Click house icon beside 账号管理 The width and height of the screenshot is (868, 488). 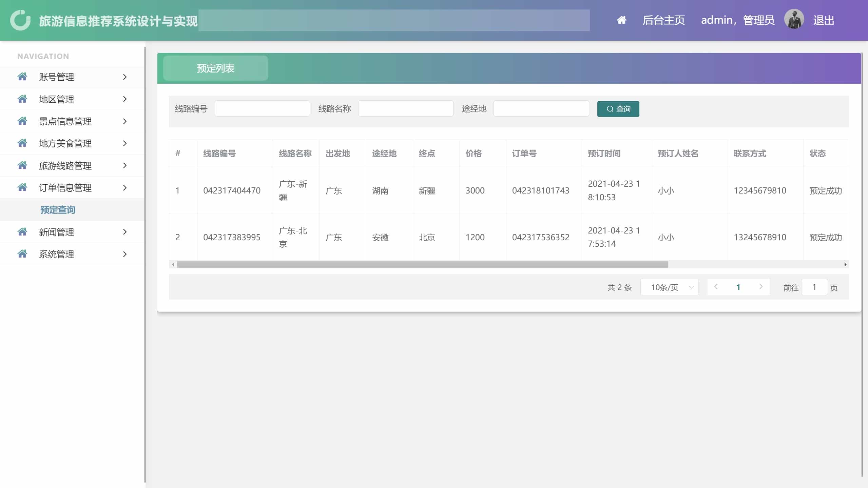point(22,77)
